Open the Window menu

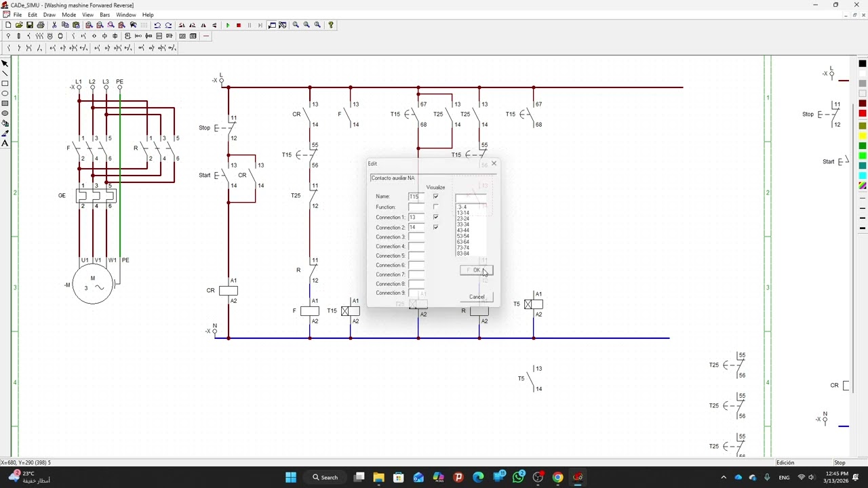pos(125,14)
